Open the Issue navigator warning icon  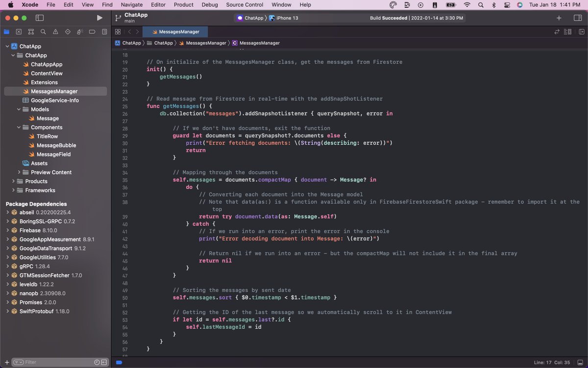[x=55, y=31]
